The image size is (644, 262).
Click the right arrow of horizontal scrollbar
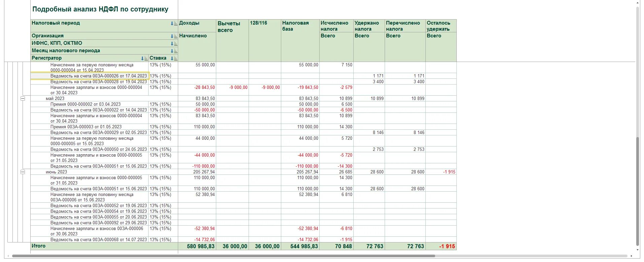631,256
